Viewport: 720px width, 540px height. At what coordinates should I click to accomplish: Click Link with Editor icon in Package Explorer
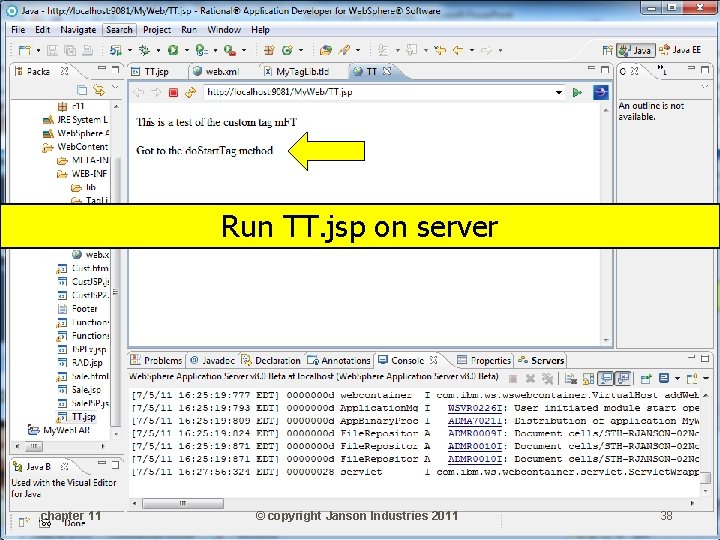99,90
